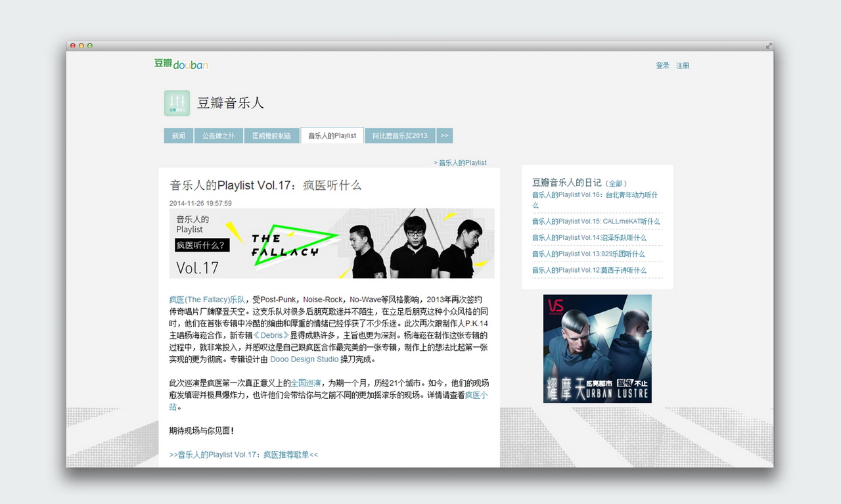The width and height of the screenshot is (841, 504).
Task: Open the (全部) all diaries link
Action: tap(616, 183)
